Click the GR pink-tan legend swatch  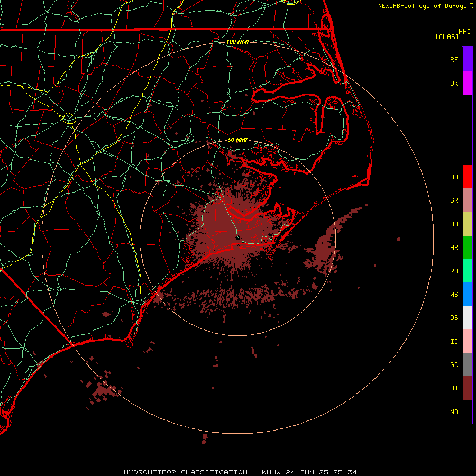tap(467, 200)
